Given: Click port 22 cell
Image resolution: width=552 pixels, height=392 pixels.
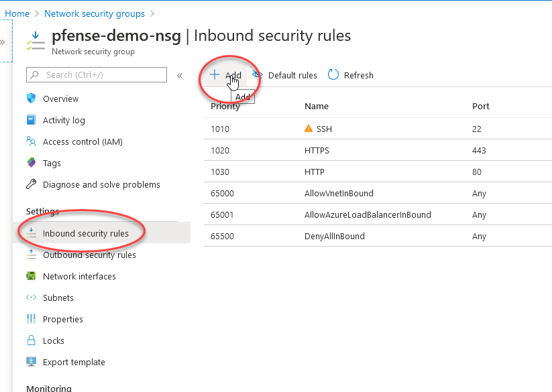Looking at the screenshot, I should [477, 129].
